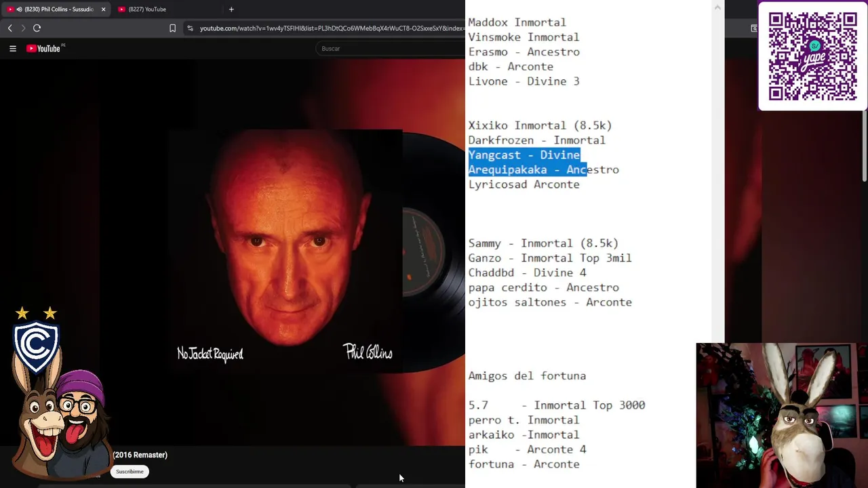Click the scroll-up arrow of the text list
This screenshot has height=488, width=868.
coord(717,7)
